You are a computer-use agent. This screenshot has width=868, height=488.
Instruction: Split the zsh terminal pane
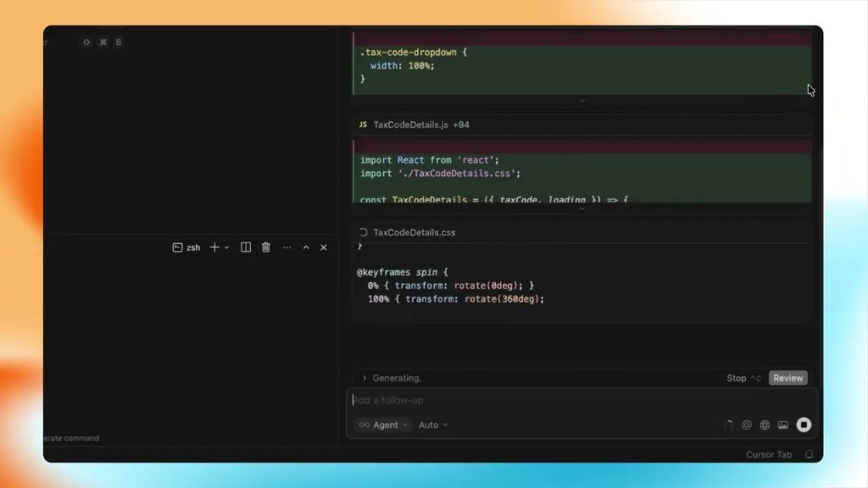coord(245,247)
